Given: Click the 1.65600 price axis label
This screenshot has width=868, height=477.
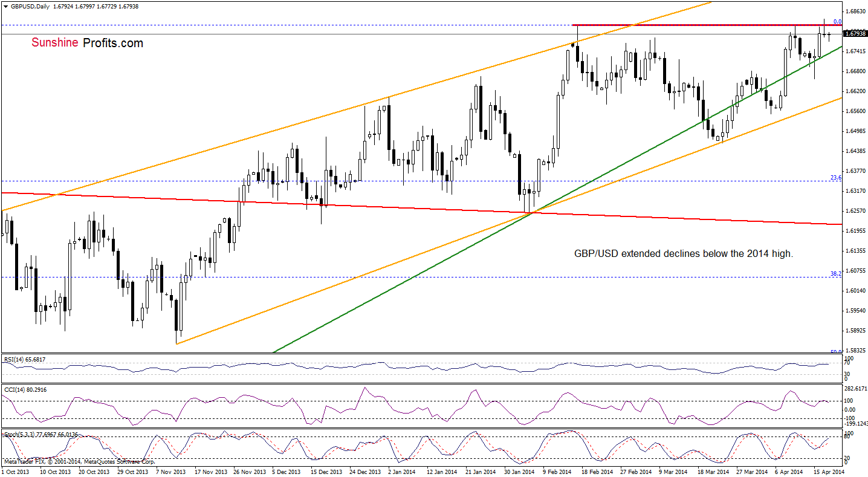Looking at the screenshot, I should (856, 111).
